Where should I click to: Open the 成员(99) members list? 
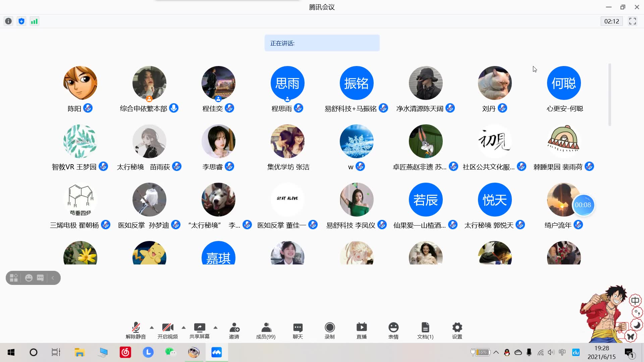point(266,330)
